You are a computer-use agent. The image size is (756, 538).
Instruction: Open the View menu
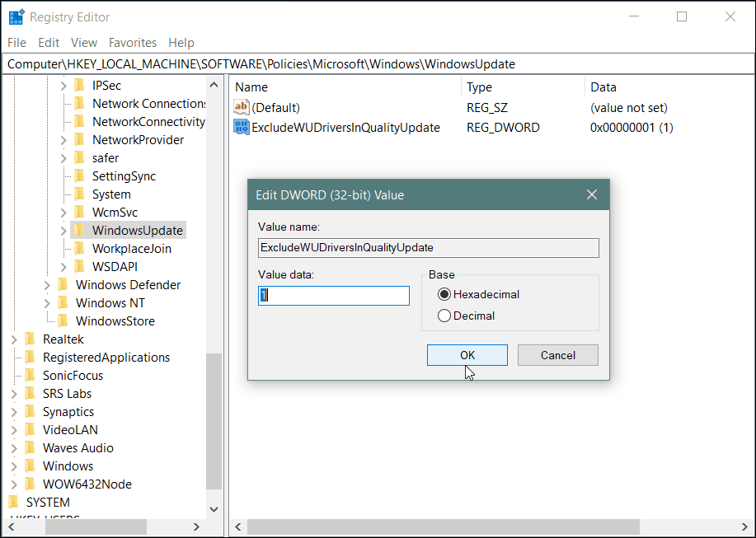click(84, 43)
